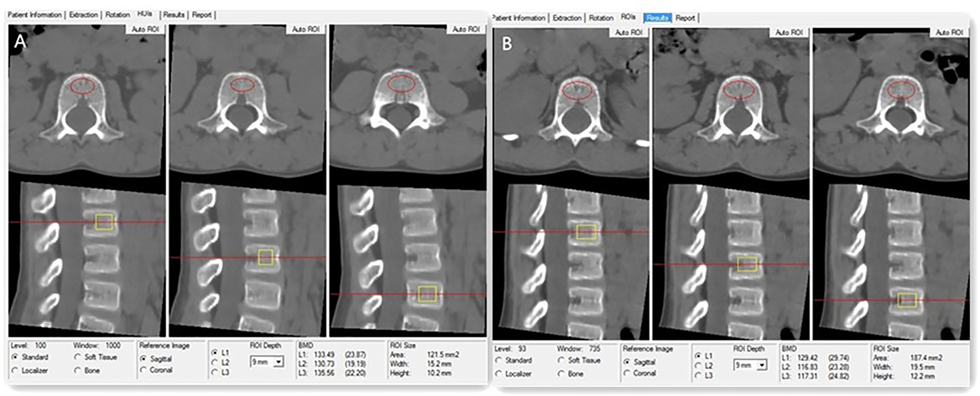
Task: Open the Patient Information tab in panel A
Action: 34,15
